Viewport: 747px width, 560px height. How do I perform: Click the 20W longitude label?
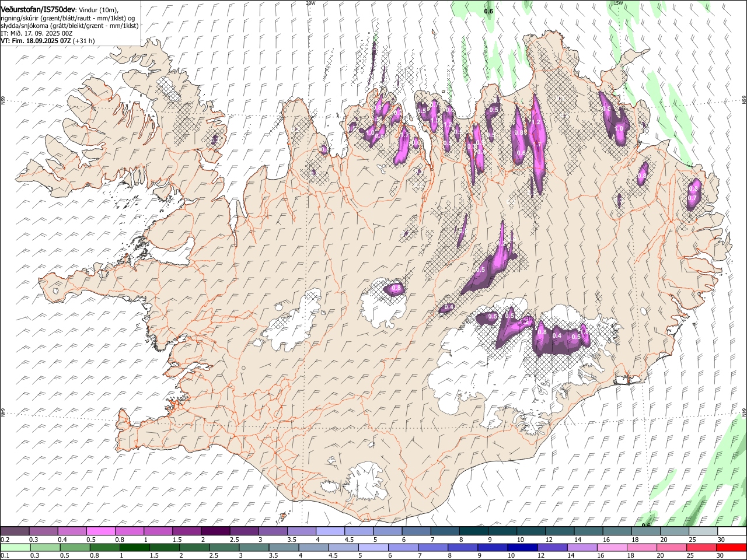click(310, 3)
